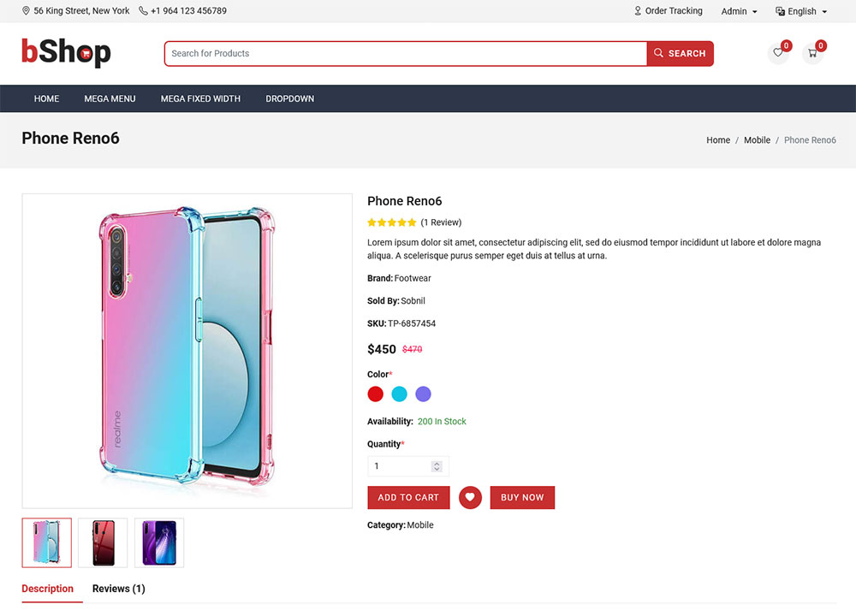Click the Order Tracking icon link

pos(638,11)
